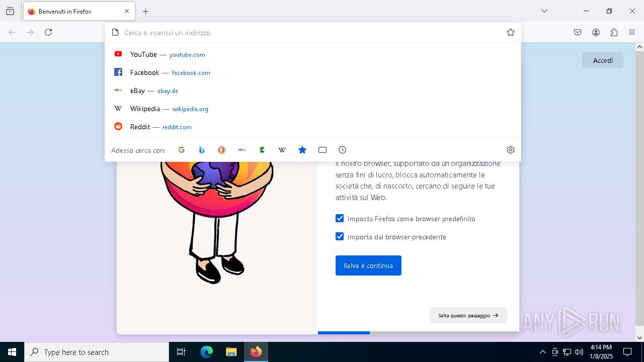The height and width of the screenshot is (362, 644).
Task: Open the Firefox hamburger menu
Action: pos(632,32)
